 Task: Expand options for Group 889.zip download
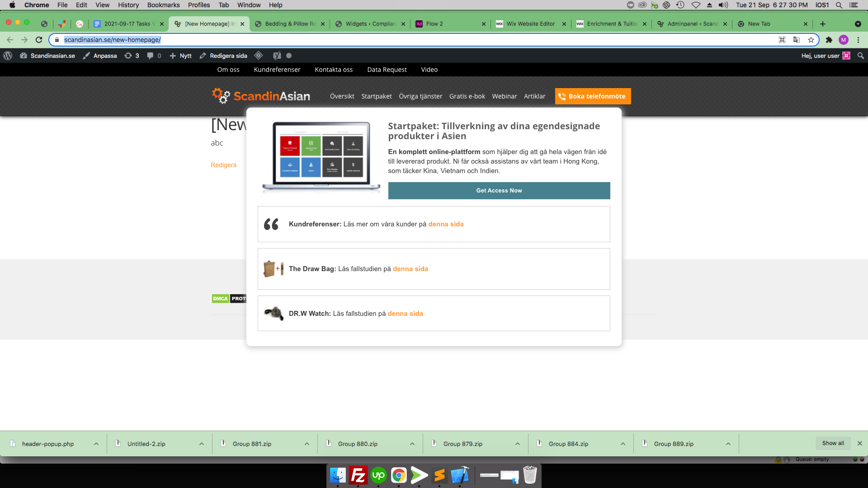pos(728,444)
